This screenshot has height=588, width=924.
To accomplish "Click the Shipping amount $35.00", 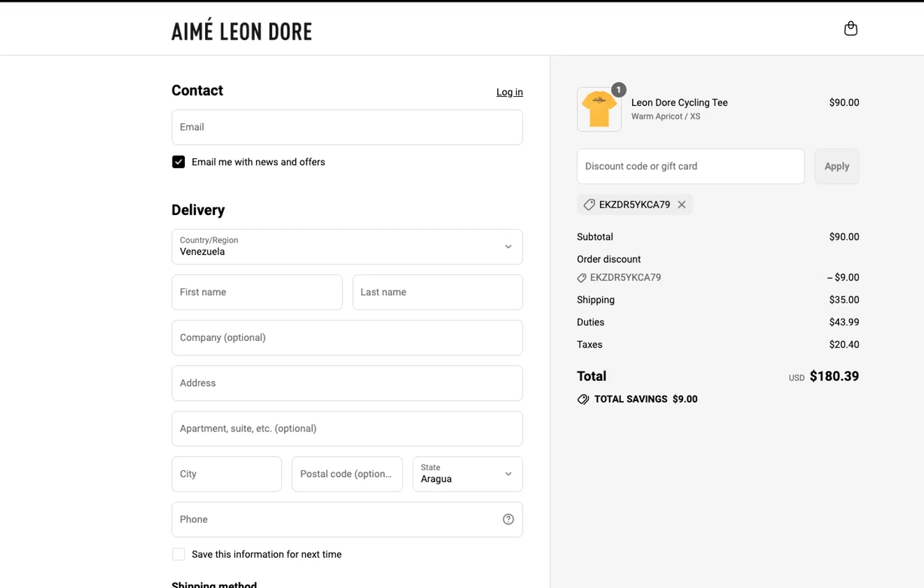I will tap(844, 300).
